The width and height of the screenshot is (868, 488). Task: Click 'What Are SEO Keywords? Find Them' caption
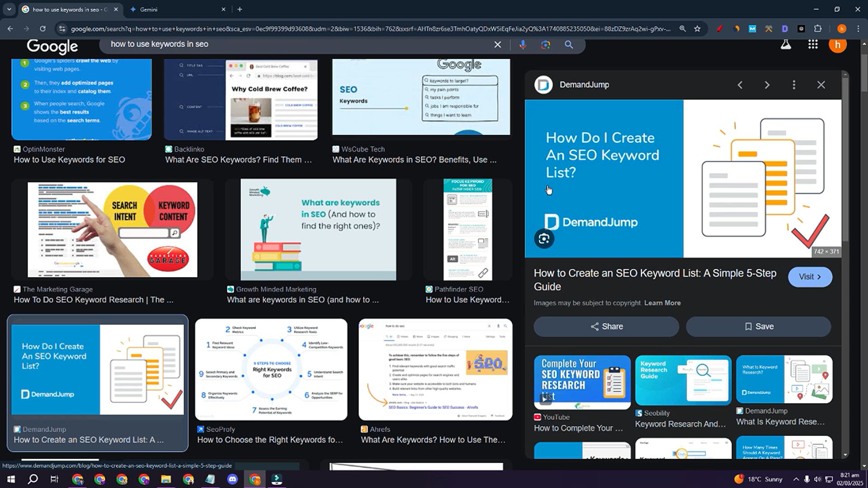(x=238, y=160)
